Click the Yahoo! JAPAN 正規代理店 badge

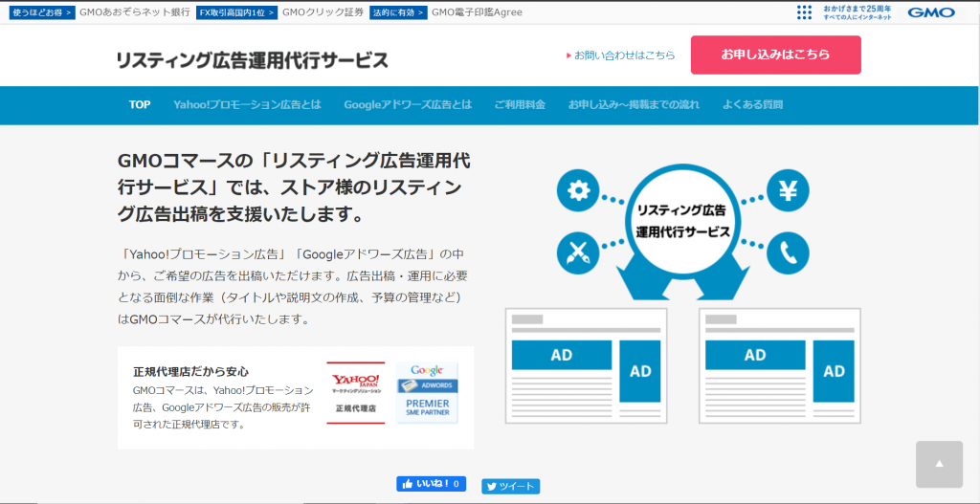356,393
